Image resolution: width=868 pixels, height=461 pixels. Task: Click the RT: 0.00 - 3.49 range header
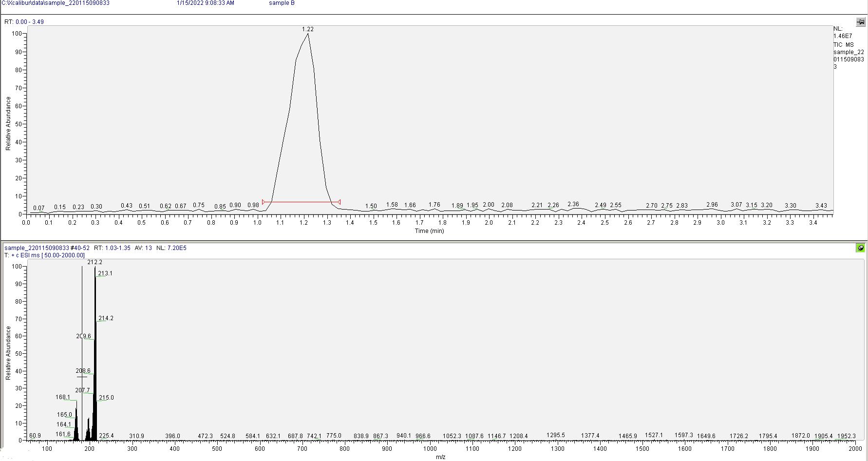pos(24,22)
